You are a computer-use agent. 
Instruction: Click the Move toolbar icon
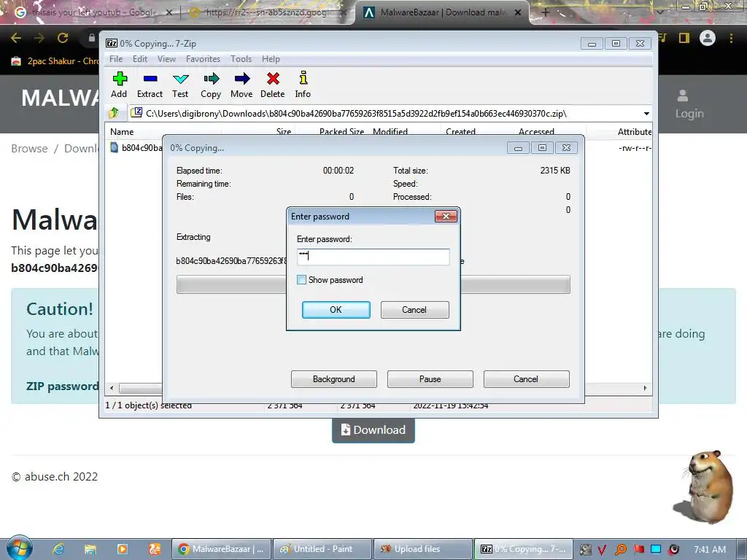241,85
